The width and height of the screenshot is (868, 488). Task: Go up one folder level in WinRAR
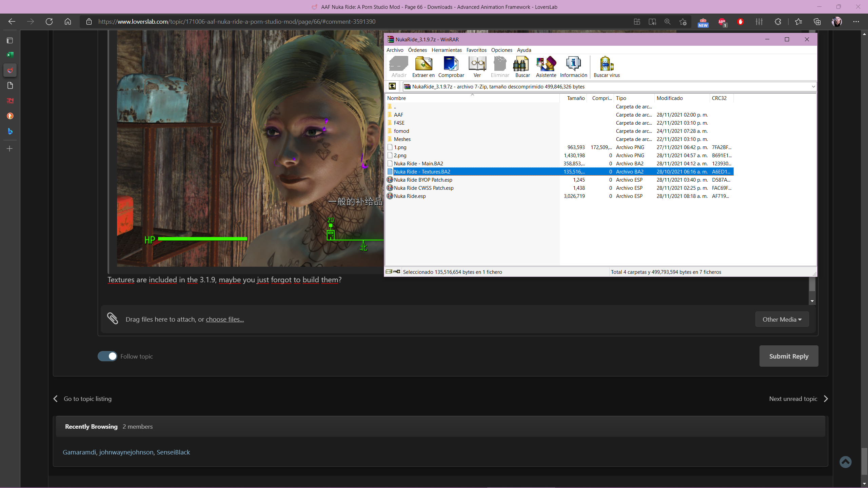coord(392,86)
